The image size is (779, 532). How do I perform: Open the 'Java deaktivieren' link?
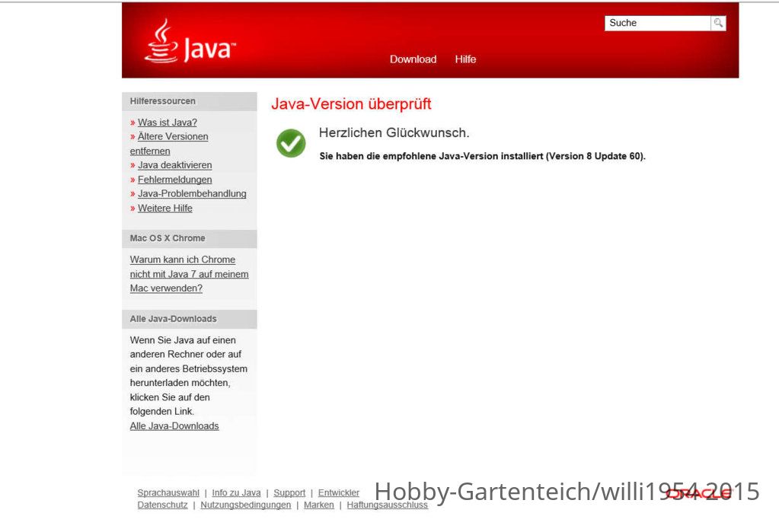tap(175, 165)
